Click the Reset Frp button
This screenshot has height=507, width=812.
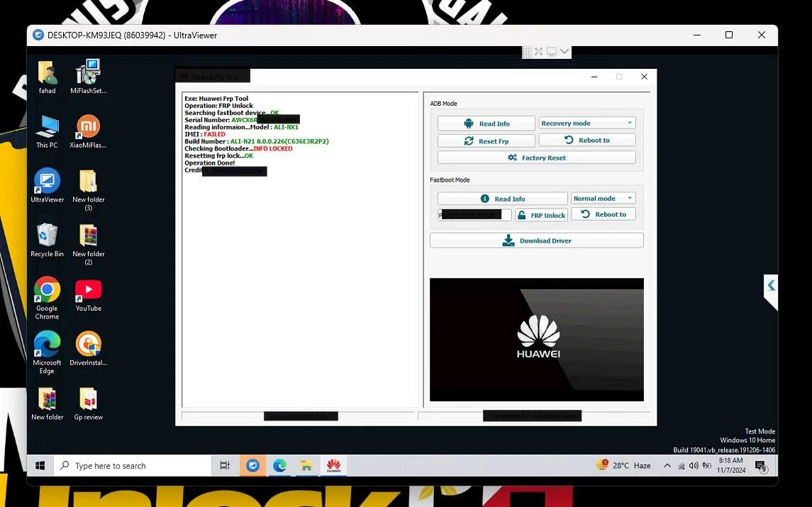click(x=486, y=141)
